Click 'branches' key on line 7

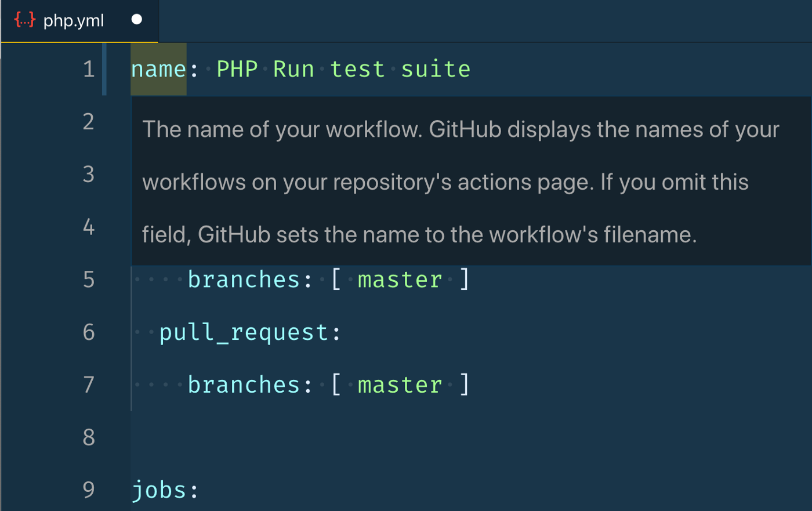244,385
